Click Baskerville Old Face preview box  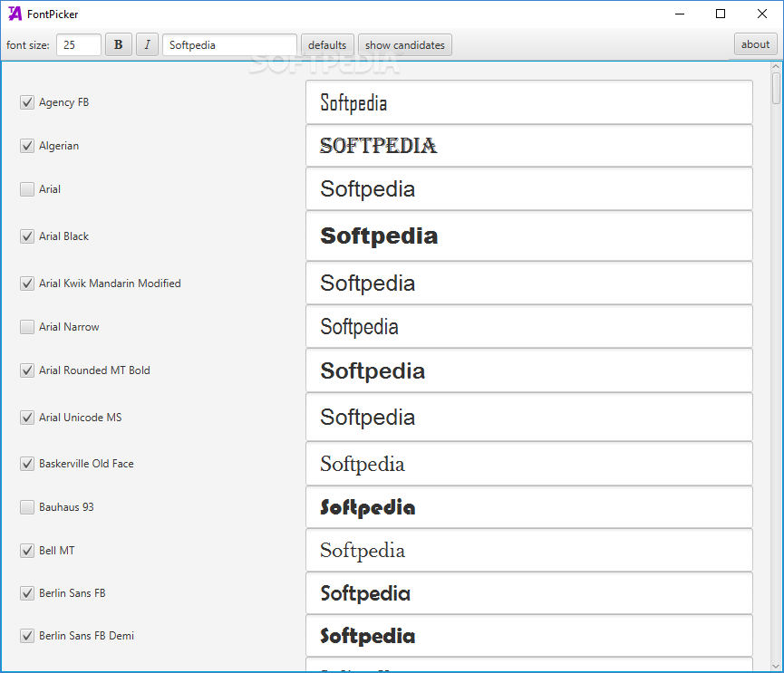tap(529, 464)
